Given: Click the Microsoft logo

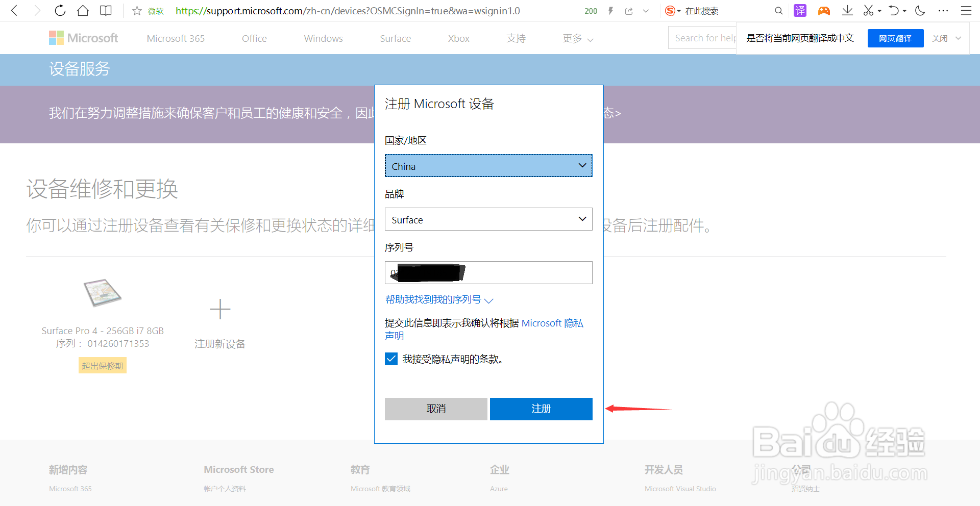Looking at the screenshot, I should [83, 38].
